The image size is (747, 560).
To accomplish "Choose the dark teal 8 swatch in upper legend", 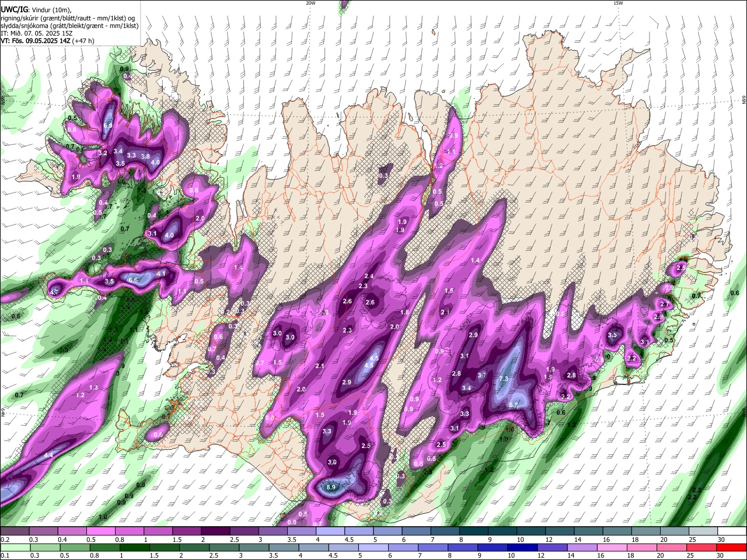I will (473, 531).
